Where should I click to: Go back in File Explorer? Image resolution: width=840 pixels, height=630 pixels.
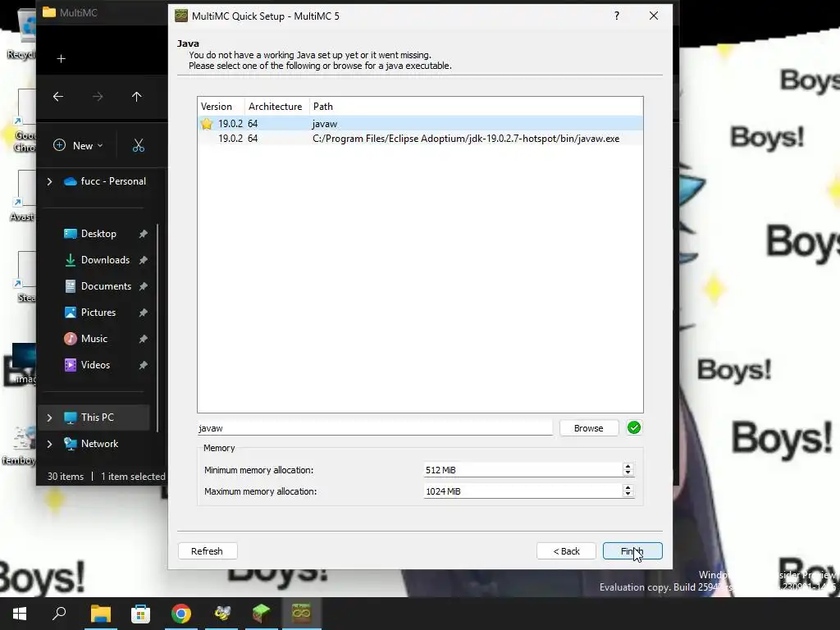[x=58, y=97]
